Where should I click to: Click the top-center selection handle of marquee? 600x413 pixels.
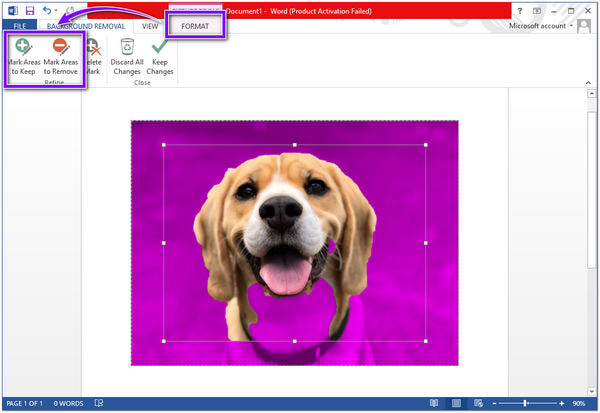(x=295, y=145)
